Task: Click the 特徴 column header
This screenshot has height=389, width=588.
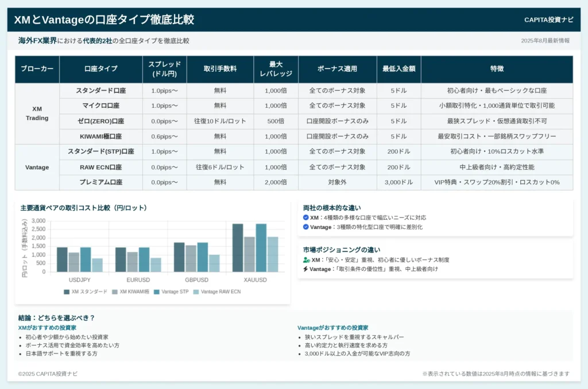Action: tap(497, 69)
